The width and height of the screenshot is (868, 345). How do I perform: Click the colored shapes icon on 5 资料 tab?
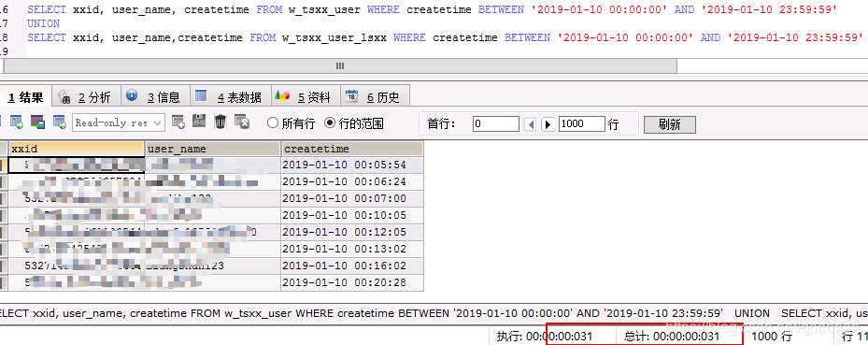[x=282, y=95]
